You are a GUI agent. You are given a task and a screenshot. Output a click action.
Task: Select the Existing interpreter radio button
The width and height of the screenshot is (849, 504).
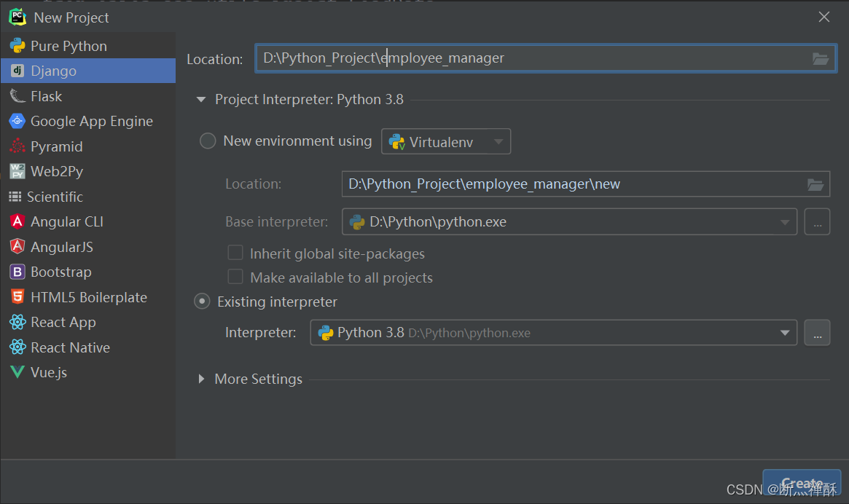pyautogui.click(x=202, y=302)
